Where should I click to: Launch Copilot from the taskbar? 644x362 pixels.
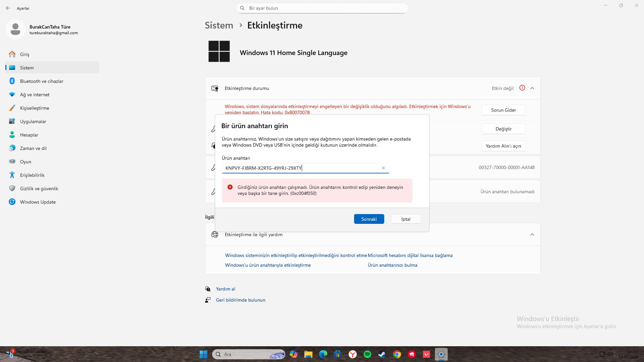[294, 354]
